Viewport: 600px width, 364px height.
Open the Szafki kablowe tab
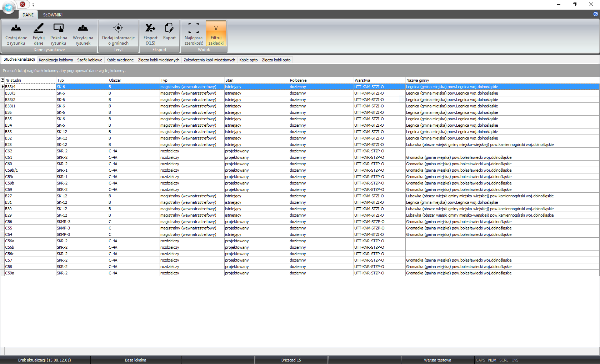pyautogui.click(x=90, y=60)
